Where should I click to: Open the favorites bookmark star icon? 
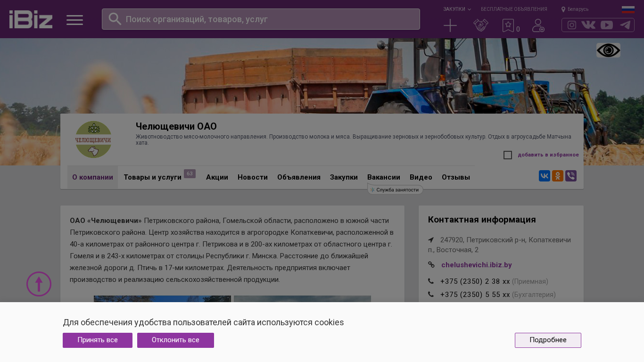(x=508, y=25)
